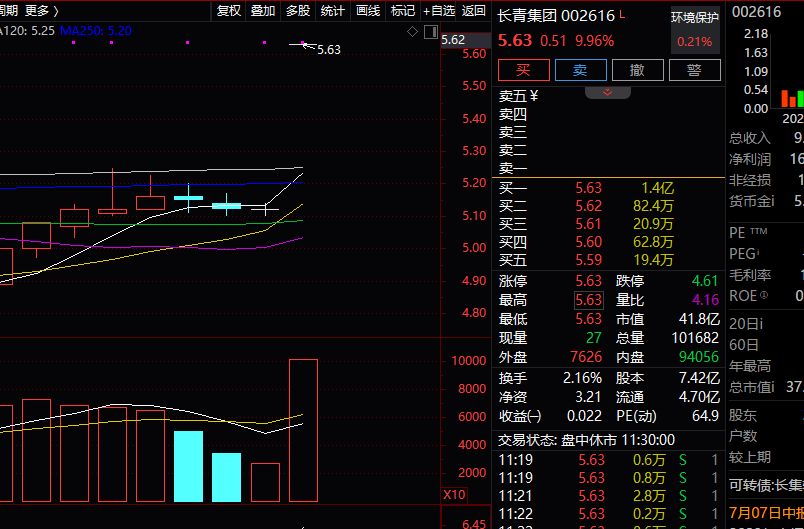The image size is (804, 529).
Task: Click the diamond icon above the chart
Action: click(x=412, y=32)
